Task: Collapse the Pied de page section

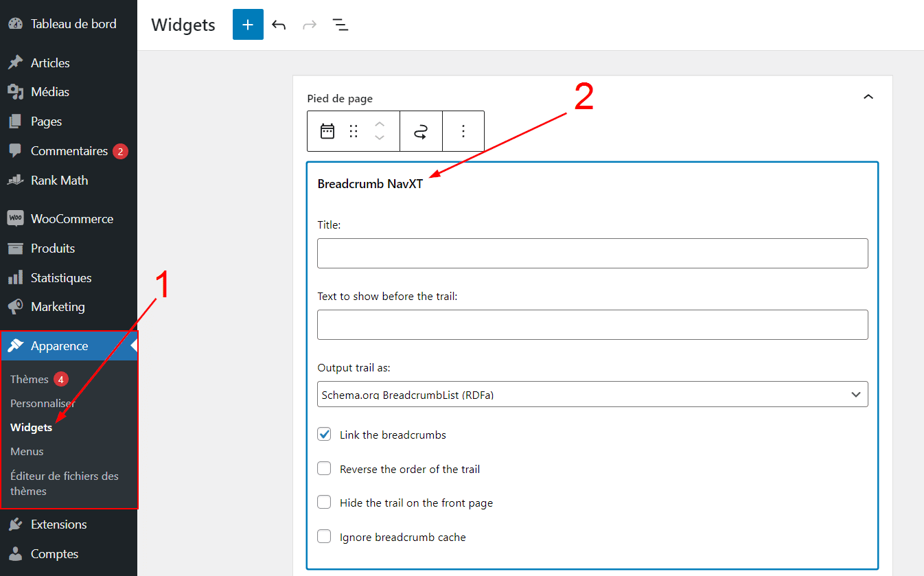Action: coord(868,97)
